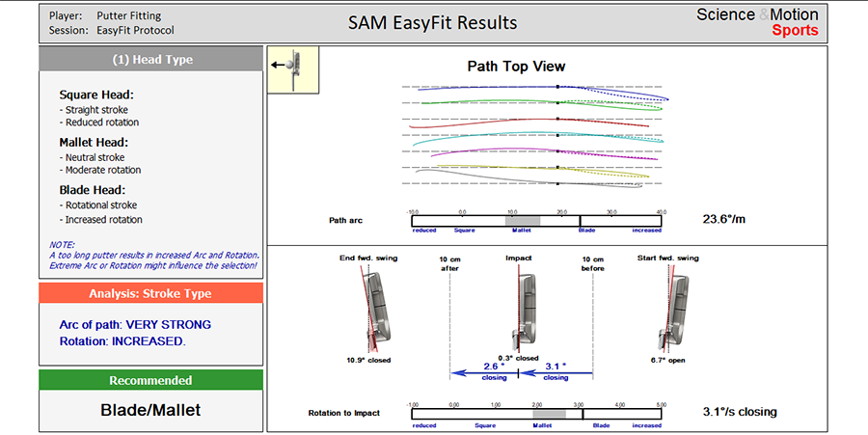
Task: Select the End fwd. swing putter image
Action: pyautogui.click(x=376, y=310)
